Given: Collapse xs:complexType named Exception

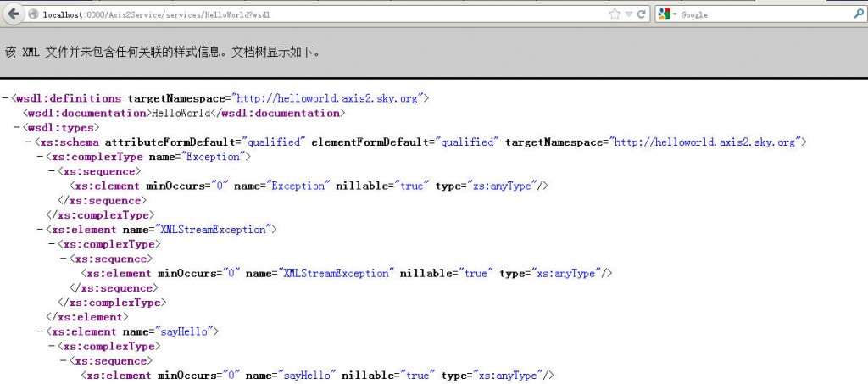Looking at the screenshot, I should click(x=40, y=157).
